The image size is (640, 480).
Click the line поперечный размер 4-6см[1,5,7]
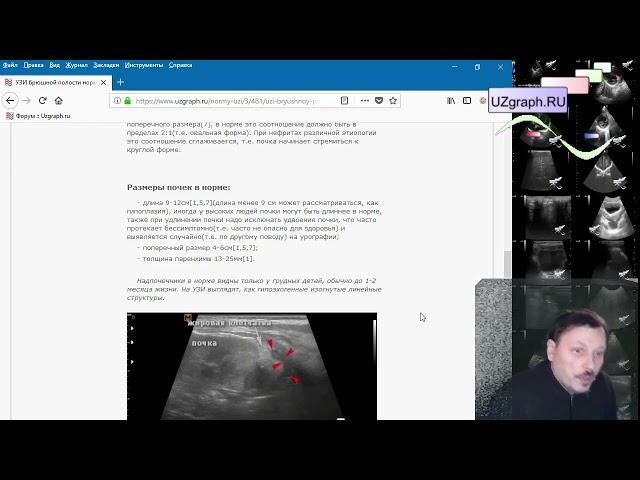pyautogui.click(x=200, y=248)
